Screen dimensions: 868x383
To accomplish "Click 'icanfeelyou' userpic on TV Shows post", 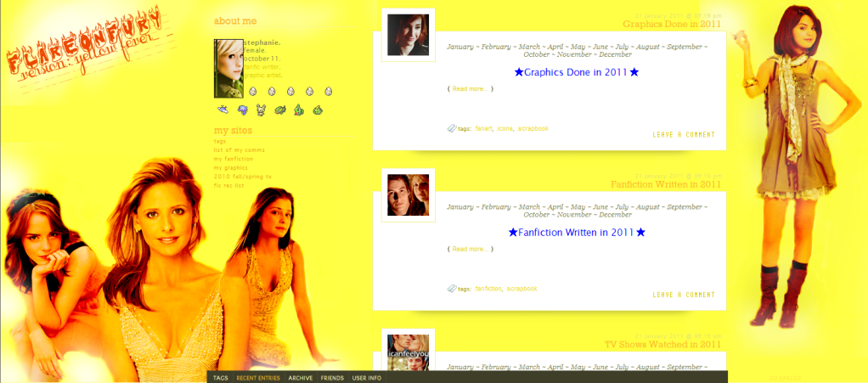I will click(x=408, y=352).
